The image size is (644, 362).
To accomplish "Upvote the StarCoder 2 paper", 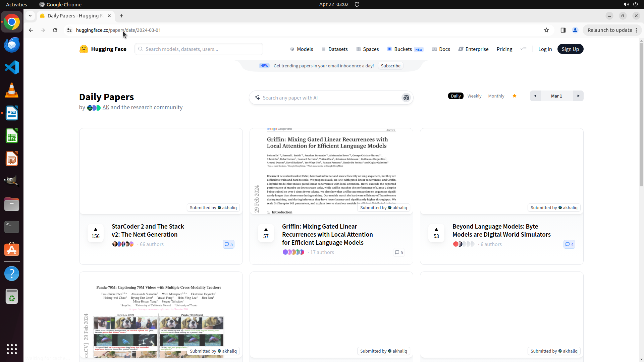I will pyautogui.click(x=96, y=233).
